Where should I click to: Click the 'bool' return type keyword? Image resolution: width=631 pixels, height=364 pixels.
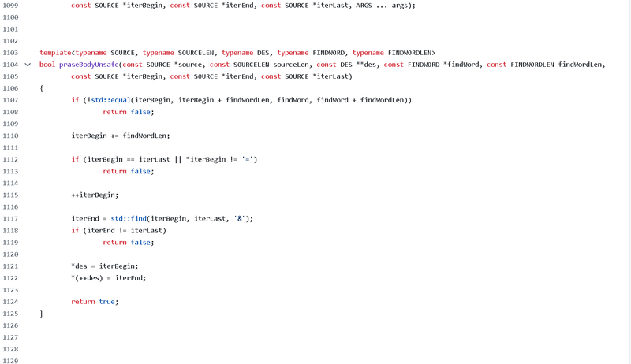pos(47,65)
